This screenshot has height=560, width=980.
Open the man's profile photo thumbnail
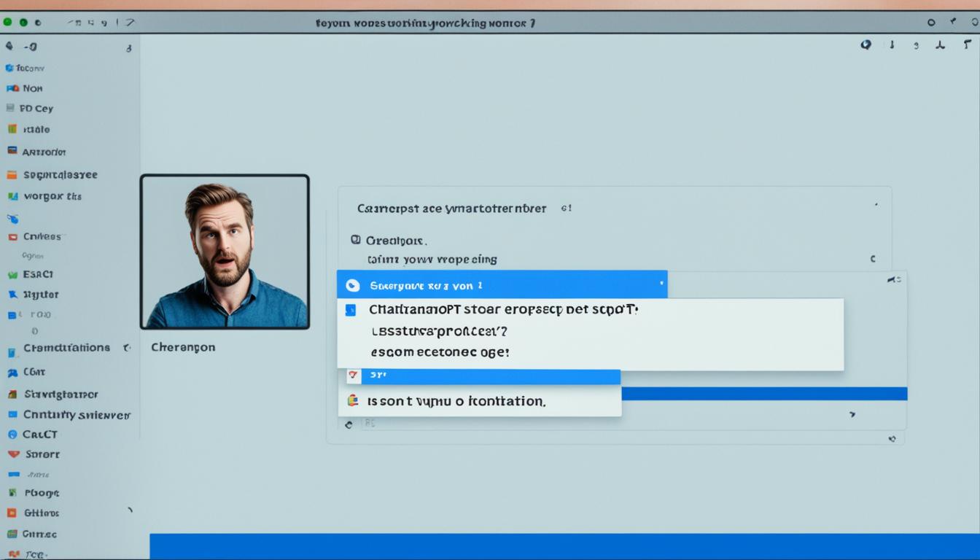pyautogui.click(x=225, y=252)
